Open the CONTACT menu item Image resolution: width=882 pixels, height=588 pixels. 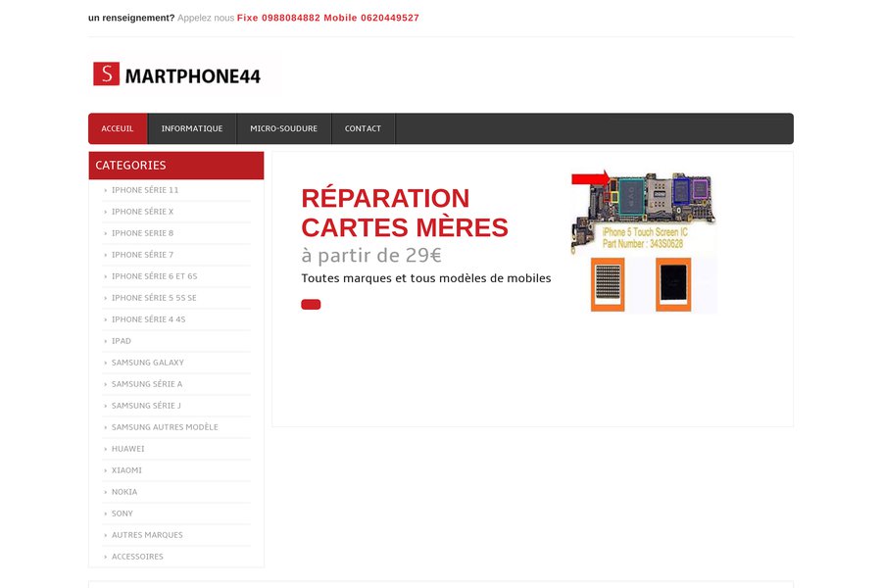tap(363, 128)
